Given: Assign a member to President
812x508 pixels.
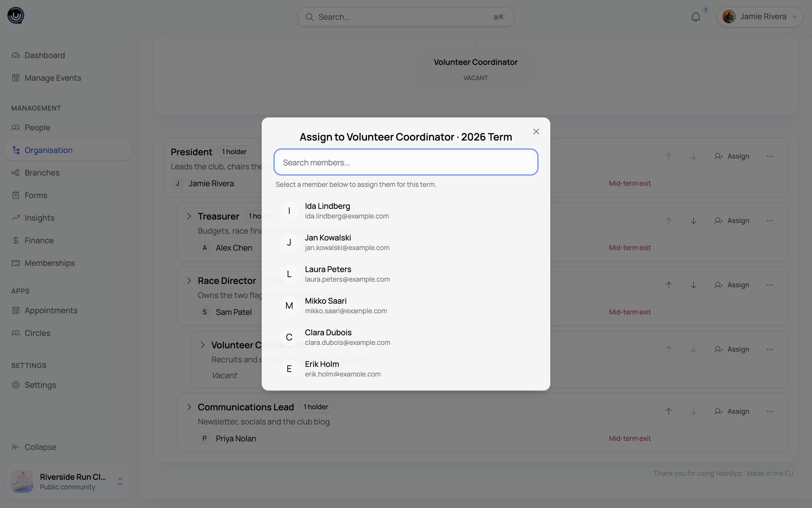Looking at the screenshot, I should [x=732, y=156].
